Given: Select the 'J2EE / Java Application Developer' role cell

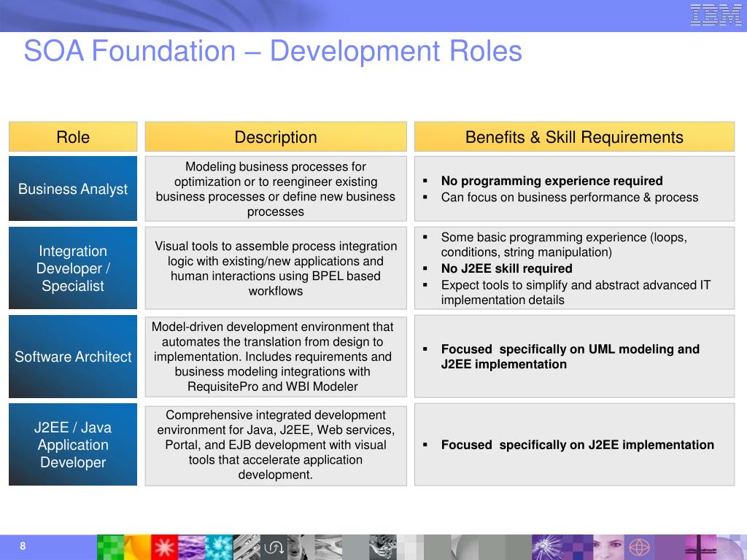Looking at the screenshot, I should coord(73,445).
